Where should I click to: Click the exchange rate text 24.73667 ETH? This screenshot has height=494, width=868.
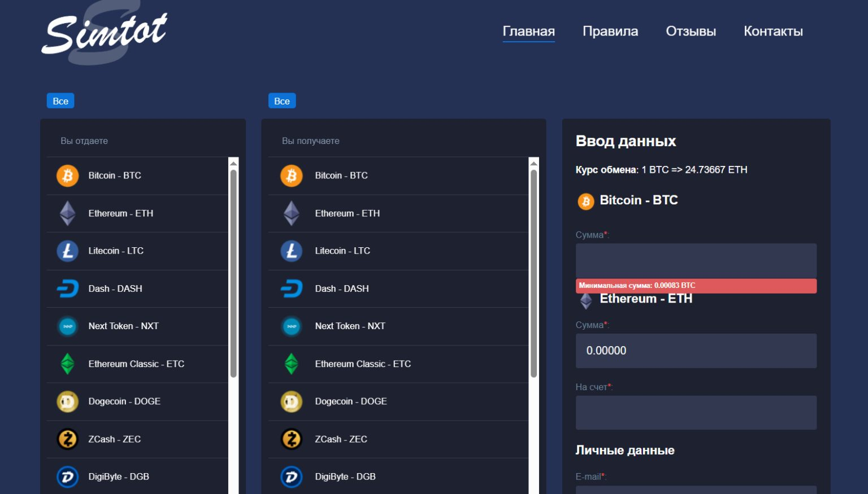click(716, 170)
